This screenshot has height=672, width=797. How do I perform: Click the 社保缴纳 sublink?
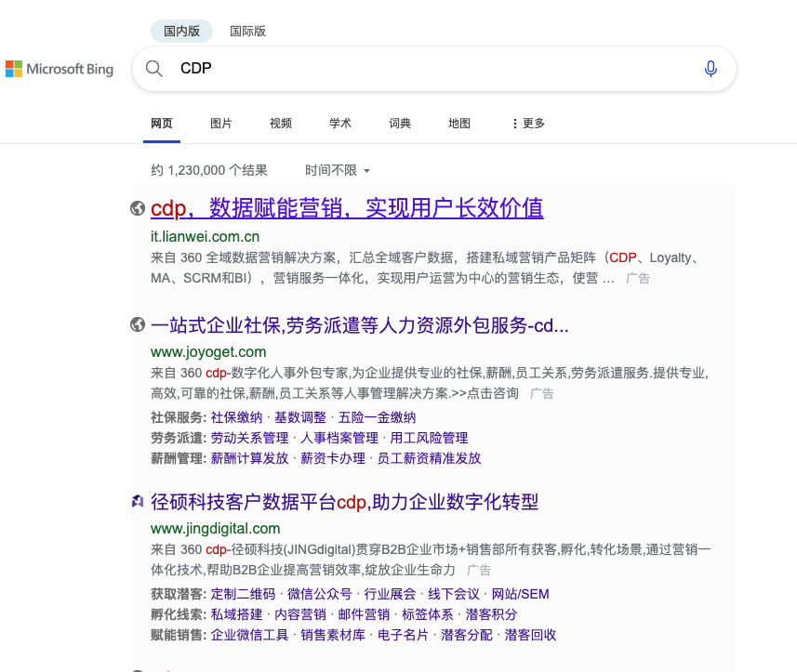pyautogui.click(x=236, y=417)
